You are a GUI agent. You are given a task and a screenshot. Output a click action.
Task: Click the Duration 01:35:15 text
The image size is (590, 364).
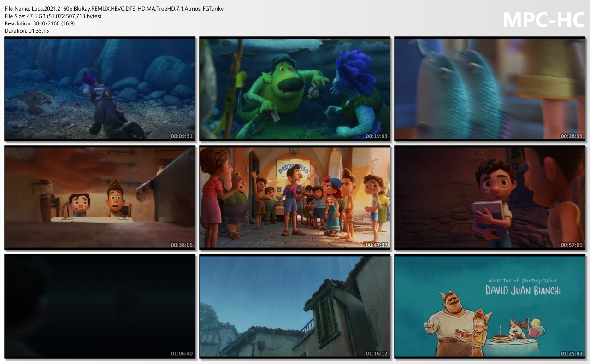click(27, 31)
